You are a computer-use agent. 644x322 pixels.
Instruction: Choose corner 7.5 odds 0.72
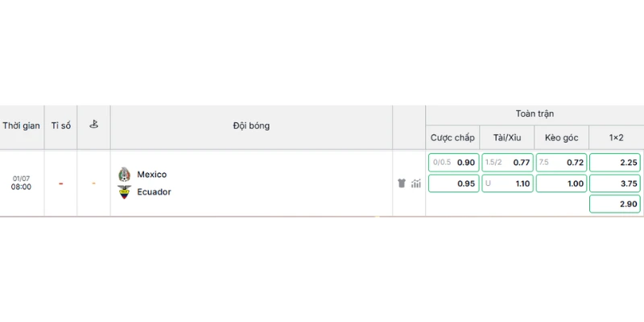tap(561, 163)
